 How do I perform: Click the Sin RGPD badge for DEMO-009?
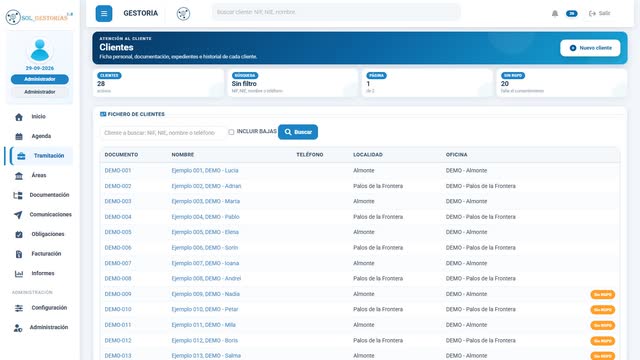pos(602,294)
